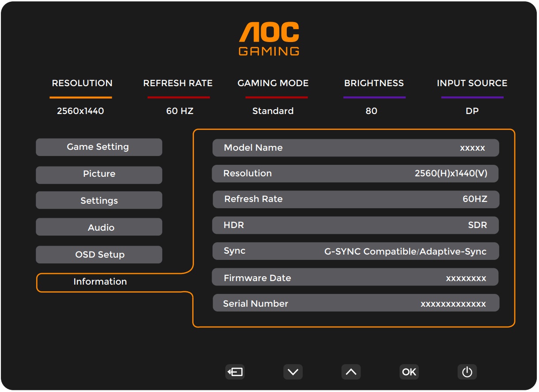The image size is (539, 392).
Task: Select the Information menu tab
Action: click(x=100, y=282)
